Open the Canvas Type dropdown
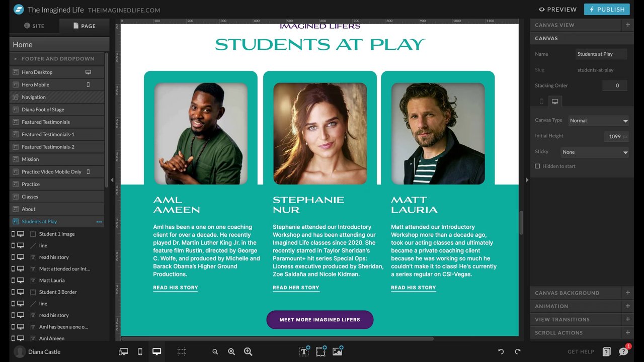This screenshot has width=644, height=362. coord(598,121)
